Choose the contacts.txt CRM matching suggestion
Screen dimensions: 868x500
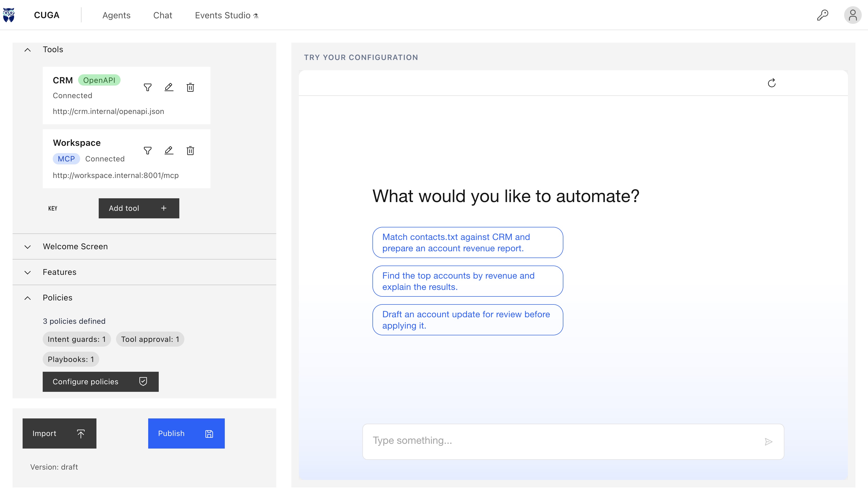468,242
